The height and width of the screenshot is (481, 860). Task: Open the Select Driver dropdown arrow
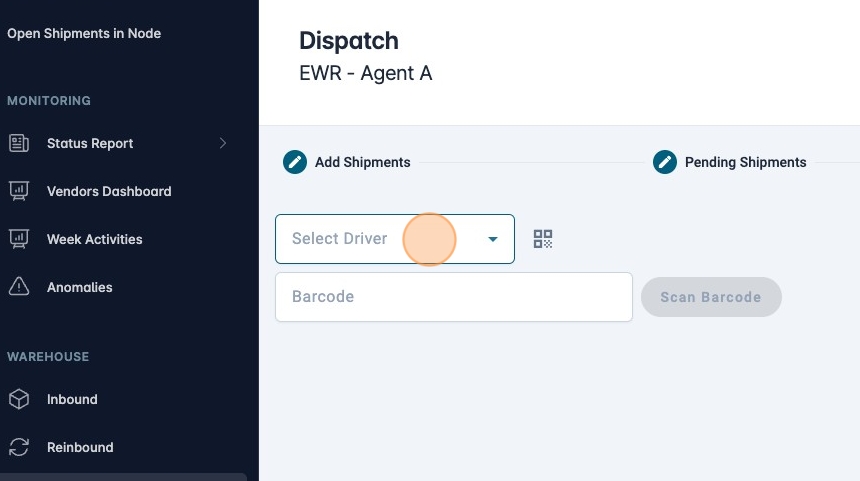point(493,240)
